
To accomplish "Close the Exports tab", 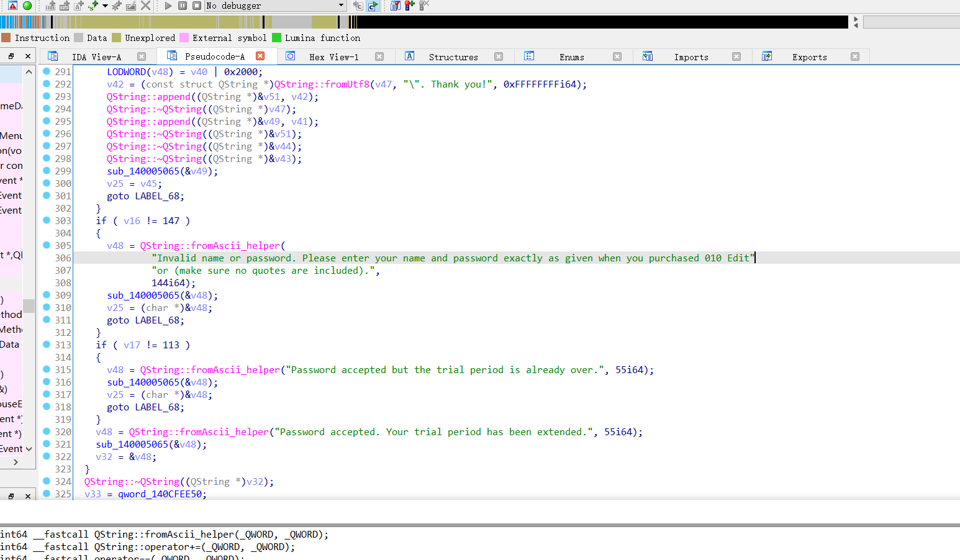I will (x=855, y=56).
